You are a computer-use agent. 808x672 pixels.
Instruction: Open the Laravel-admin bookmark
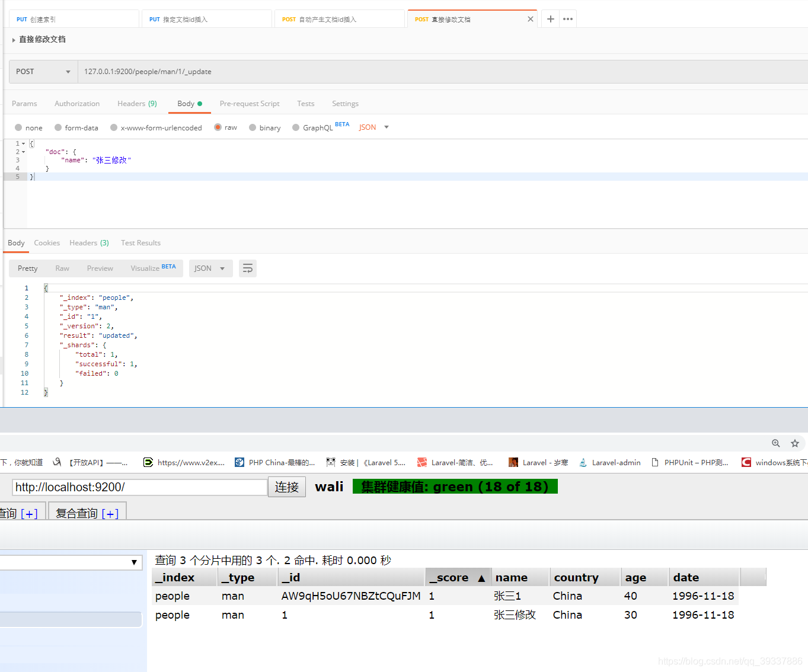pos(609,462)
